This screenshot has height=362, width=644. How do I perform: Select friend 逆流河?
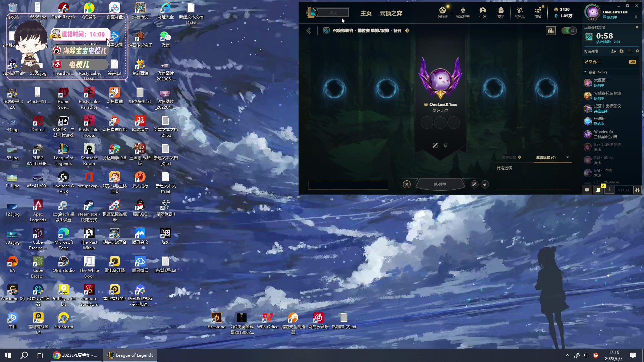(x=611, y=121)
